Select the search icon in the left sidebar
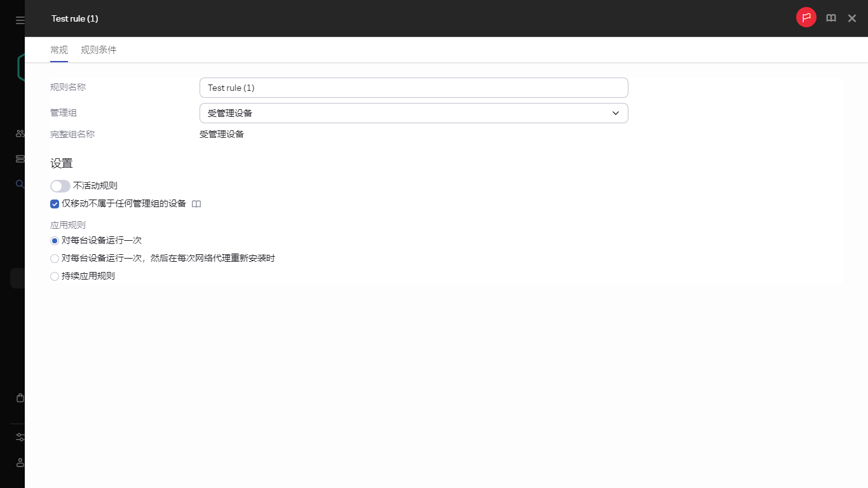The image size is (868, 488). tap(19, 184)
